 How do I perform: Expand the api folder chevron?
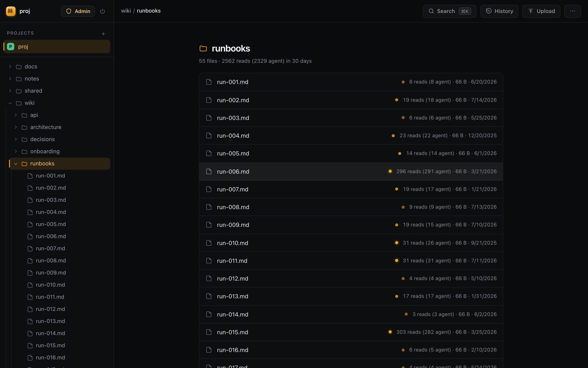16,115
